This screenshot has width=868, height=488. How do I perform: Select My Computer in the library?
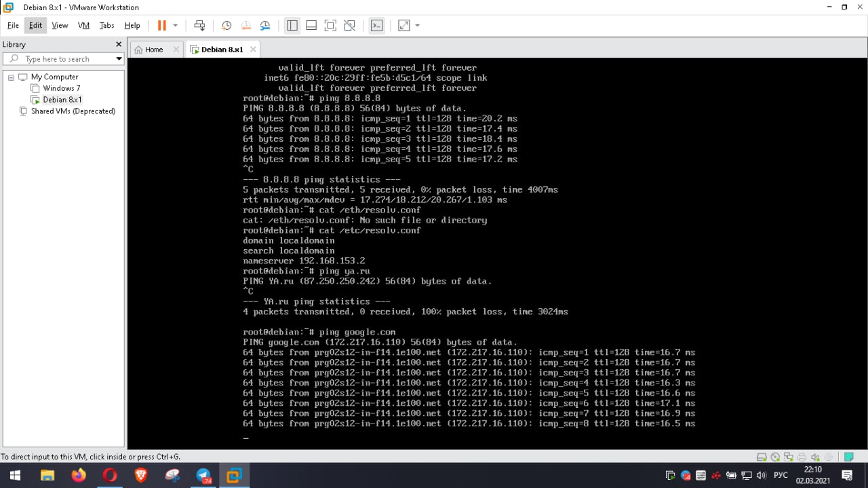pos(54,77)
